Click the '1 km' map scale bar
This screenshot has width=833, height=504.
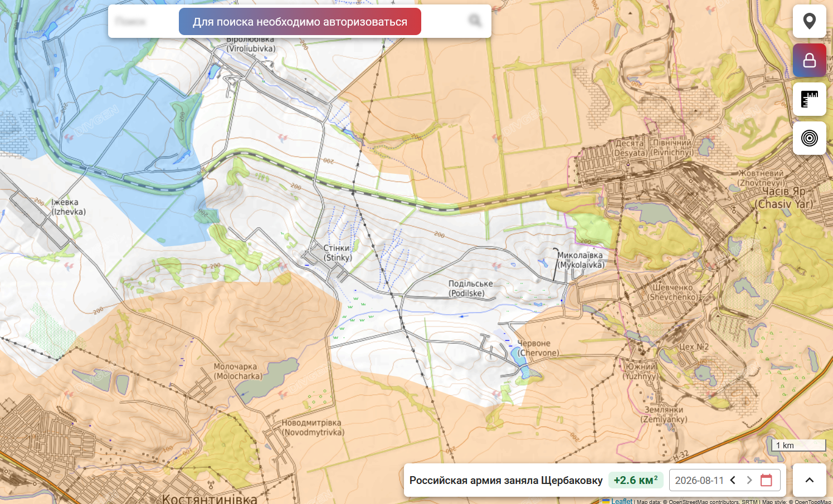(798, 446)
